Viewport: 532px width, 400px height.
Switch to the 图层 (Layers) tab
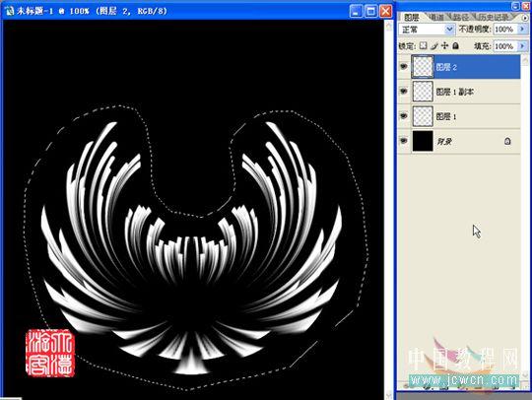coord(412,17)
